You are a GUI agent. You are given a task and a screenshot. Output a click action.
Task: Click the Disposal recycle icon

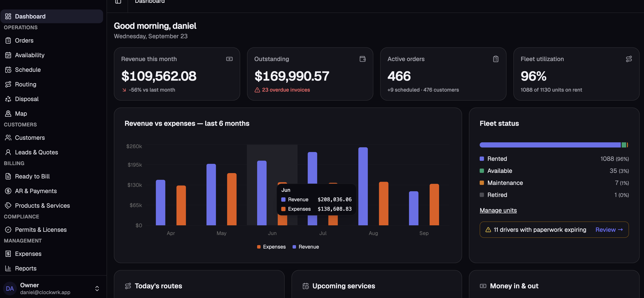(x=8, y=99)
